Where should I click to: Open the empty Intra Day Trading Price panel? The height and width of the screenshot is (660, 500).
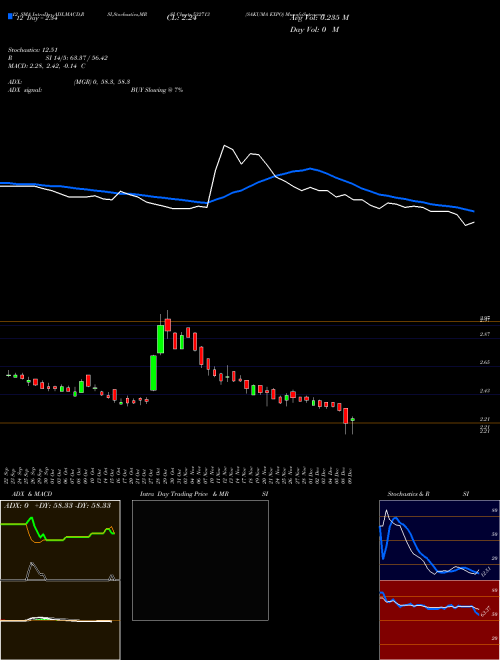click(200, 560)
